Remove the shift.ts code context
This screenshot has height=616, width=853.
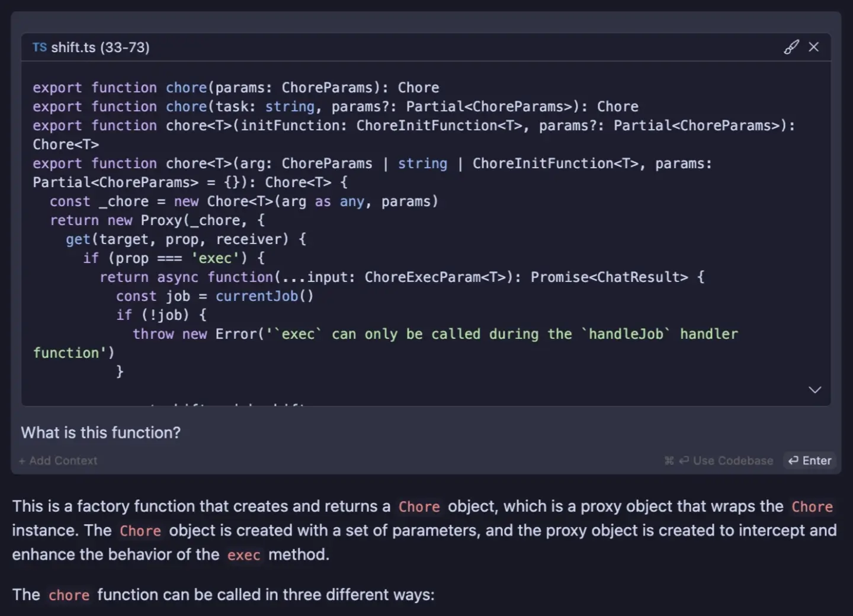(814, 47)
